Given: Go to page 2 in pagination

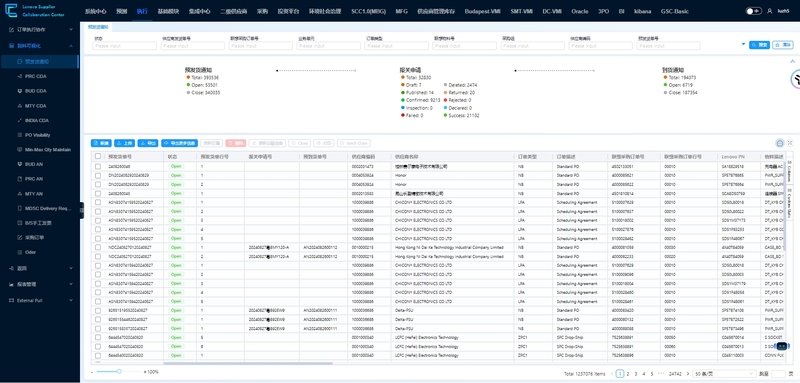Looking at the screenshot, I should coord(628,374).
